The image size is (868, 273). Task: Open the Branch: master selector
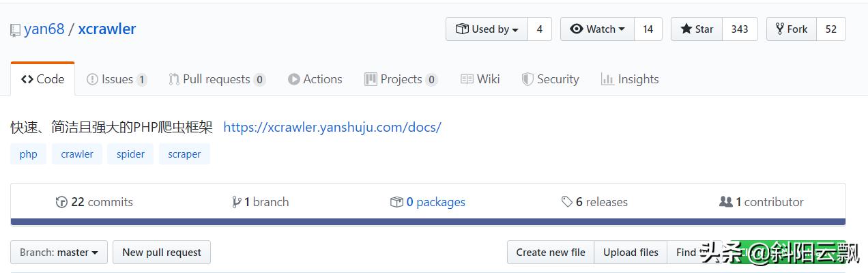click(x=59, y=253)
